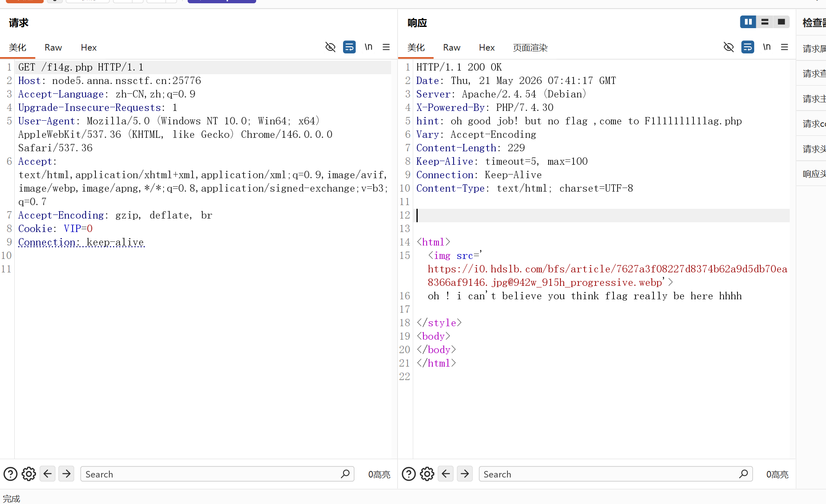This screenshot has width=826, height=504.
Task: Click the 完成 status bar text
Action: click(x=11, y=498)
